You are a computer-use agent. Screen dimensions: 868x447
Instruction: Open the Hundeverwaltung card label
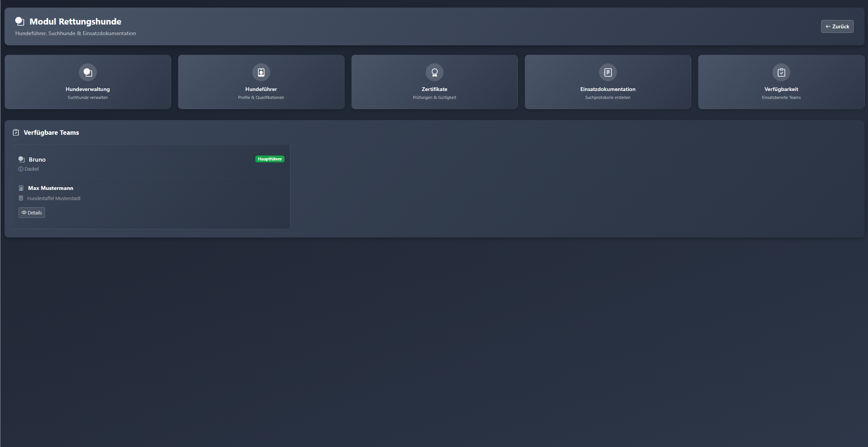point(88,89)
